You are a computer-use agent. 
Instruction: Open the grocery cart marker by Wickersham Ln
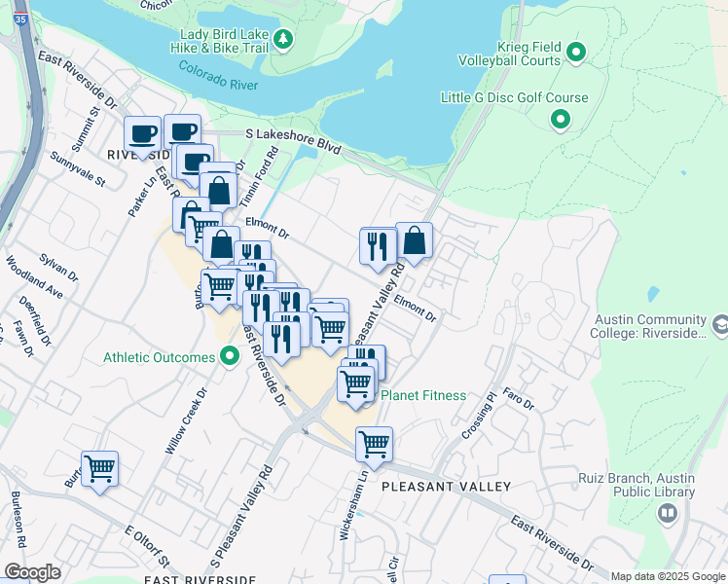[374, 446]
